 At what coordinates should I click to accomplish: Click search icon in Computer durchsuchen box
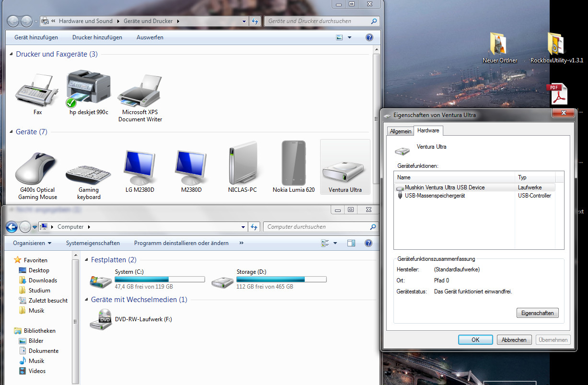click(373, 227)
